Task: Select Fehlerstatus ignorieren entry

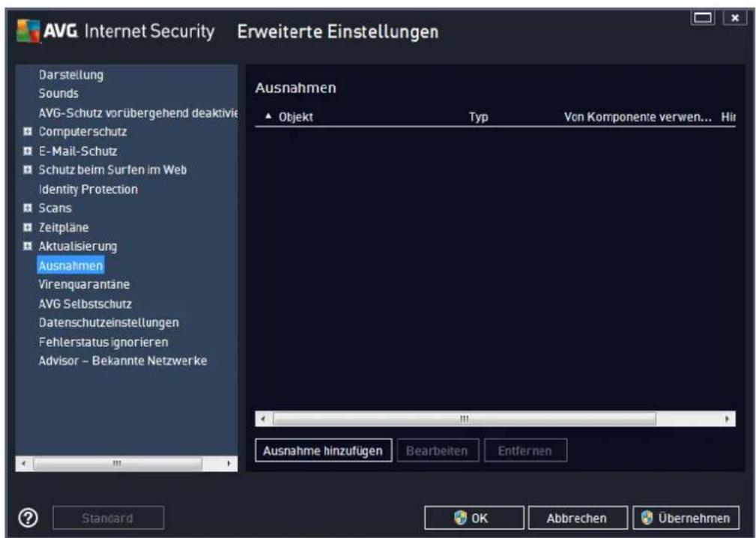Action: pos(103,342)
